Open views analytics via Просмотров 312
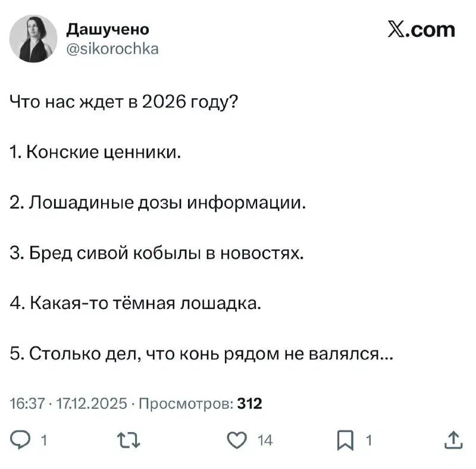The width and height of the screenshot is (476, 469). point(197,402)
